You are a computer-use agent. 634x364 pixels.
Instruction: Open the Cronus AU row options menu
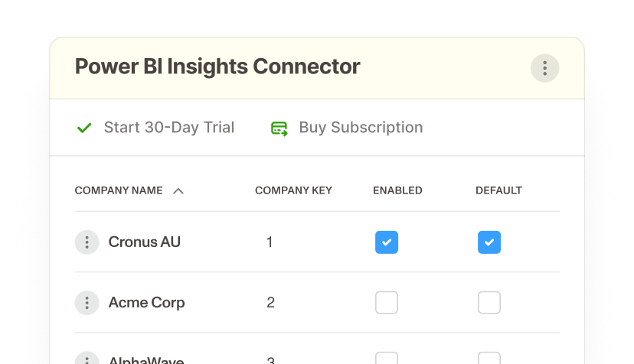[x=87, y=242]
